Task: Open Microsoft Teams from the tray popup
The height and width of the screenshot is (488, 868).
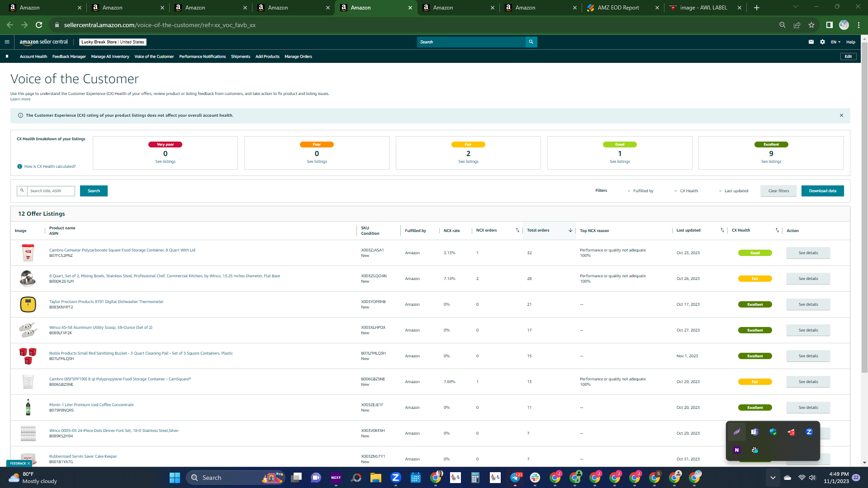Action: (754, 432)
